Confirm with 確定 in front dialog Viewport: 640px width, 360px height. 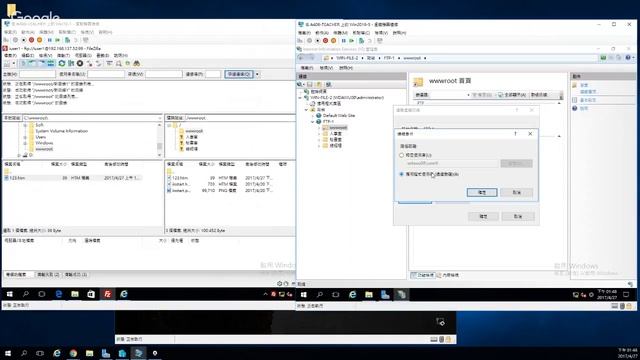pos(482,192)
